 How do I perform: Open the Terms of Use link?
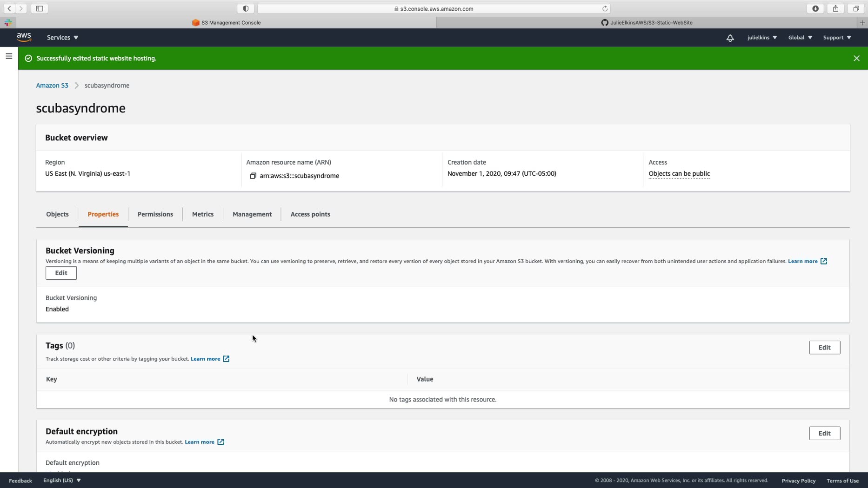pyautogui.click(x=842, y=481)
